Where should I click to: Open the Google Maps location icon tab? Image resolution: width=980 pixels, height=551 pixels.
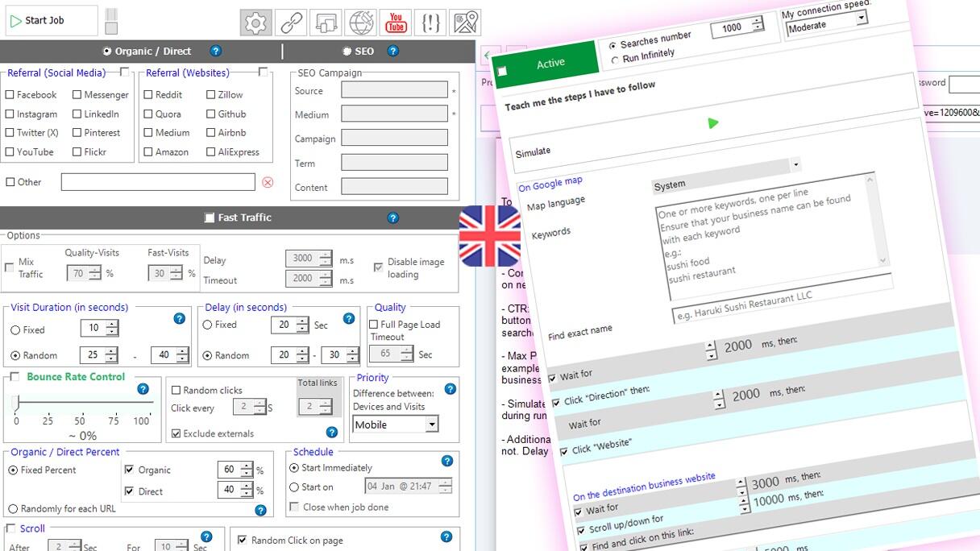[465, 23]
